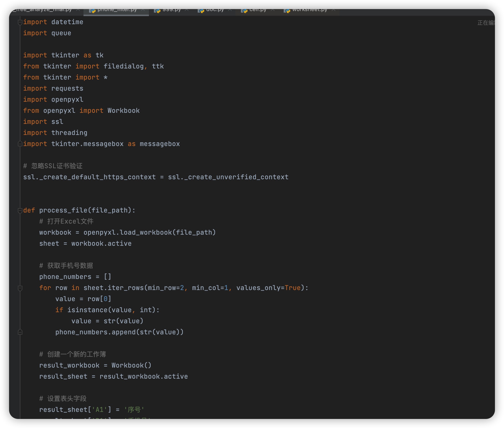Click 'ssl._create_default_https_context' assignment target
The height and width of the screenshot is (428, 504).
(90, 177)
